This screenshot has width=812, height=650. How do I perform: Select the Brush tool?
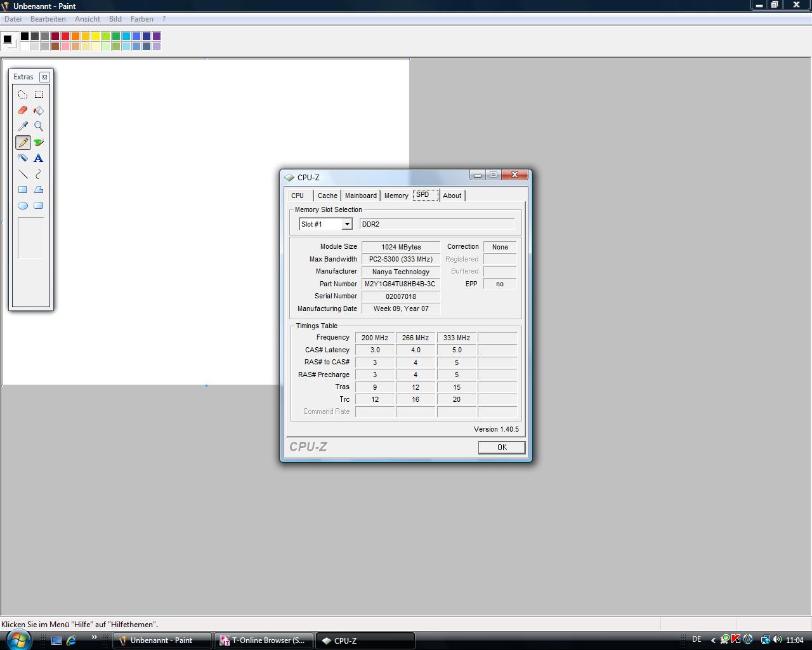[x=39, y=142]
